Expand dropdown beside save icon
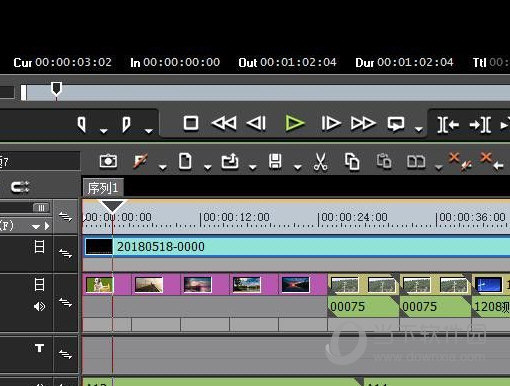The height and width of the screenshot is (386, 510). pyautogui.click(x=298, y=167)
